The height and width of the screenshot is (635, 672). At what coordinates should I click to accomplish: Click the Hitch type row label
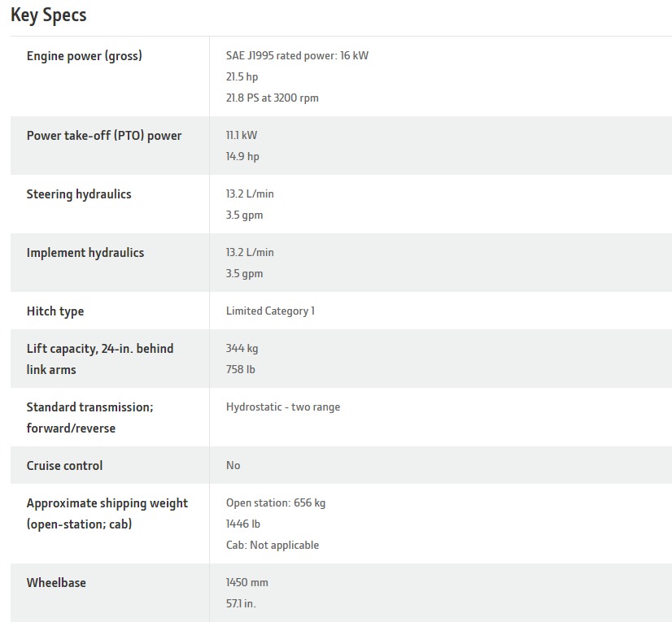click(55, 311)
